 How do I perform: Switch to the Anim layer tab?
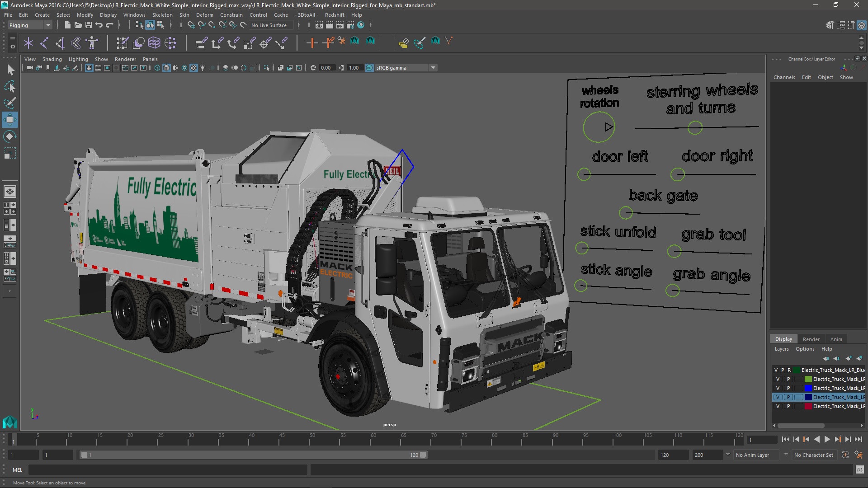pyautogui.click(x=836, y=339)
